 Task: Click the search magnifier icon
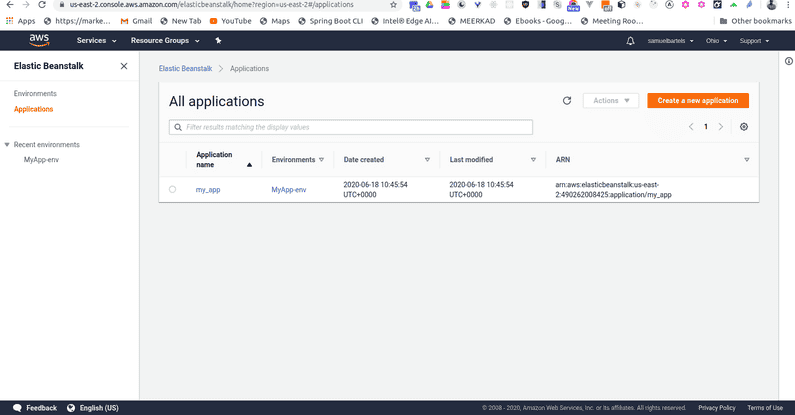click(178, 127)
